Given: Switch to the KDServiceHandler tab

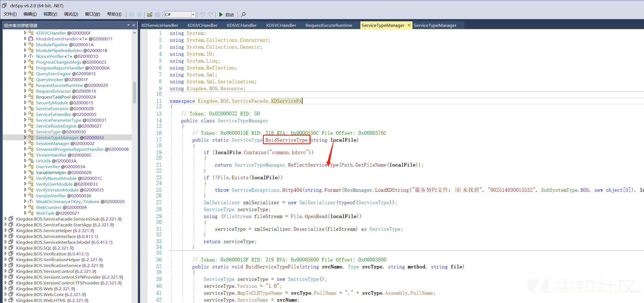Looking at the screenshot, I should click(160, 25).
